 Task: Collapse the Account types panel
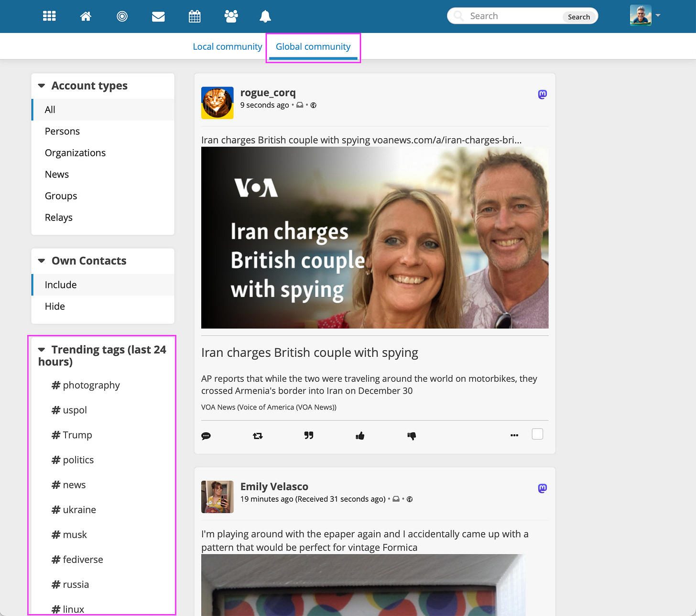click(42, 86)
